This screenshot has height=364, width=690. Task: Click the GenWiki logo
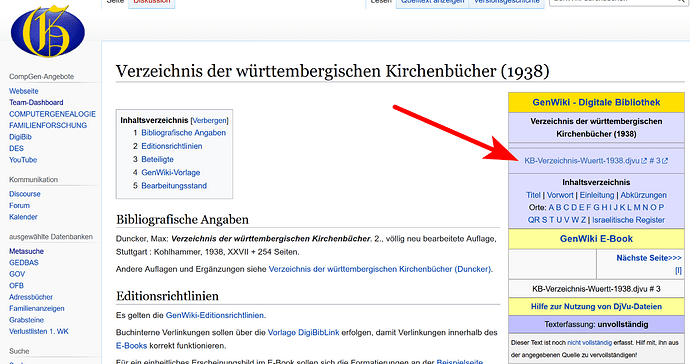pyautogui.click(x=48, y=31)
